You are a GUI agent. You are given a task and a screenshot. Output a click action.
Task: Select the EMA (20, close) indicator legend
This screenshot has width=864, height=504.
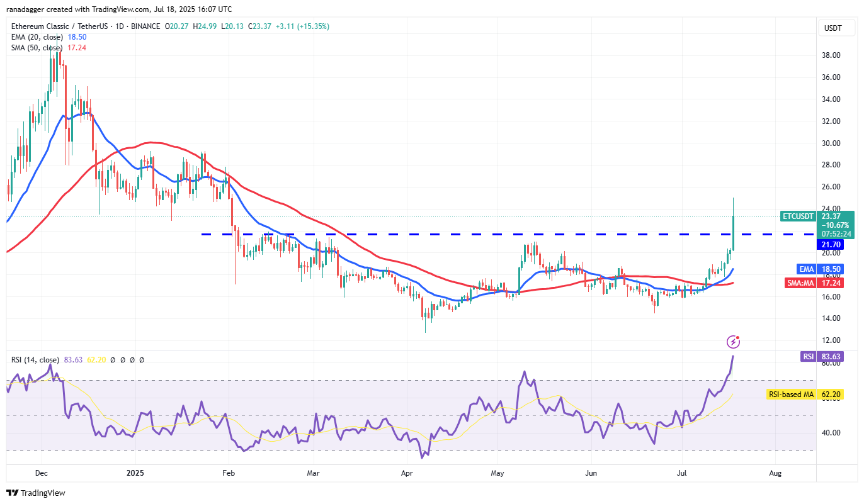tap(35, 37)
